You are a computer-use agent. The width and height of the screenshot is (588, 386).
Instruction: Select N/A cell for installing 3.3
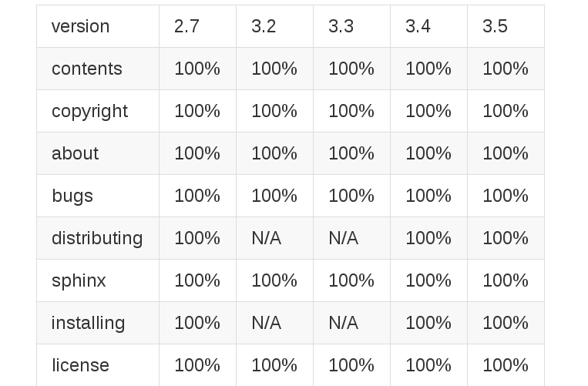[x=351, y=323]
